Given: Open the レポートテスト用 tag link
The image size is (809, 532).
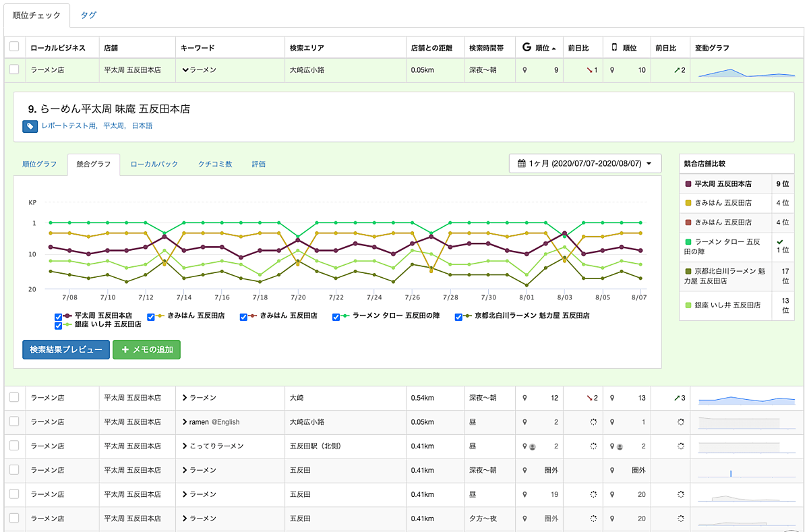Looking at the screenshot, I should pos(68,125).
